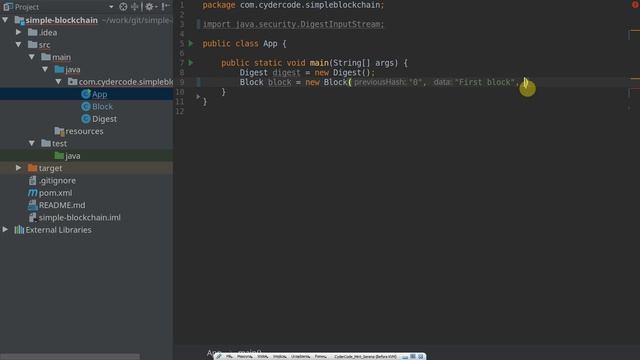The height and width of the screenshot is (360, 640).
Task: Click the src folder row
Action: (x=87, y=45)
